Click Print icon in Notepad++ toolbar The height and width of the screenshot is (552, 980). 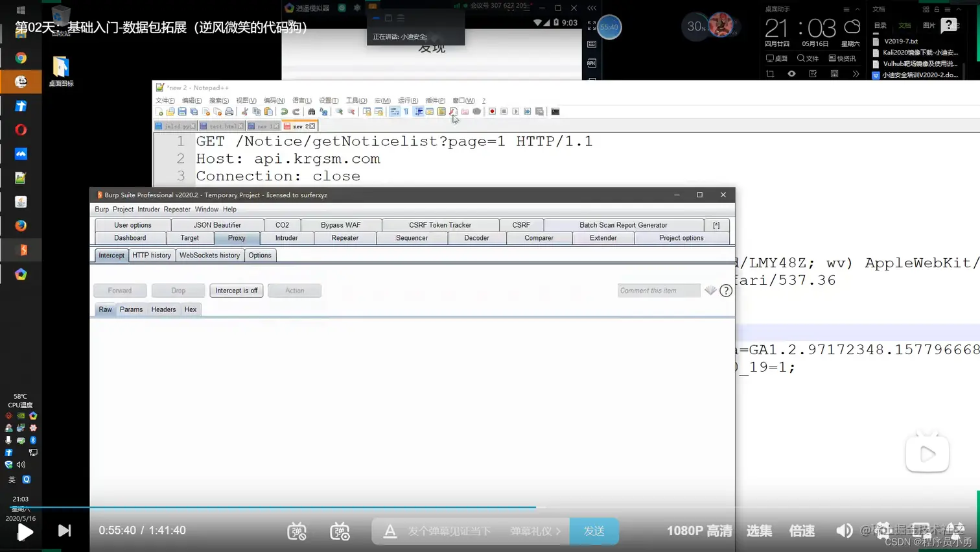[x=229, y=112]
